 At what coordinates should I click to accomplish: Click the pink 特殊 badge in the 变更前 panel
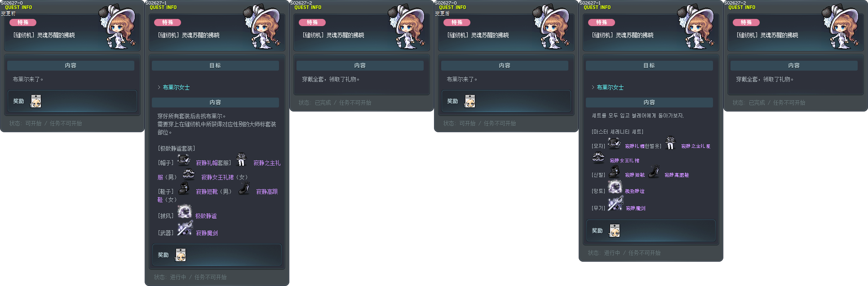pos(23,22)
